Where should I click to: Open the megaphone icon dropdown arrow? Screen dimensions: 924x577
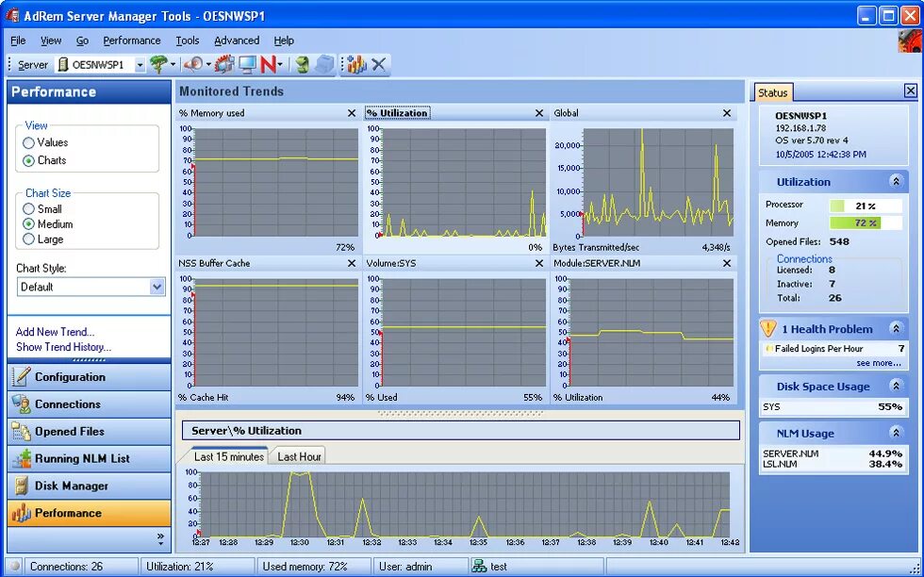208,65
